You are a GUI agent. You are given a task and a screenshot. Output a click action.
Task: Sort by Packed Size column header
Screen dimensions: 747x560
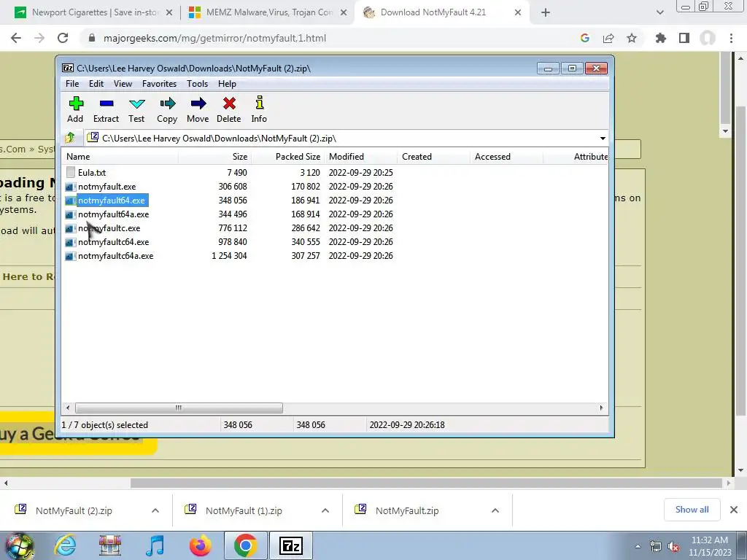coord(287,157)
